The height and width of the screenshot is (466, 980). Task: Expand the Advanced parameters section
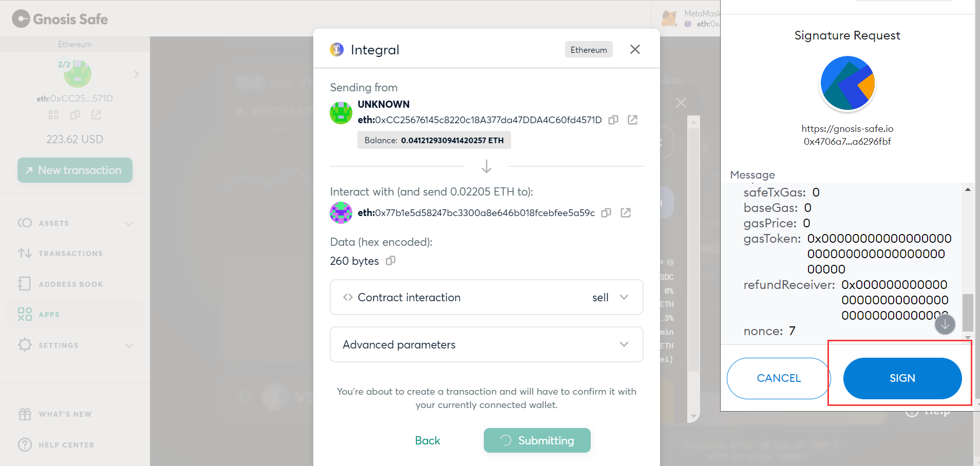click(x=486, y=344)
